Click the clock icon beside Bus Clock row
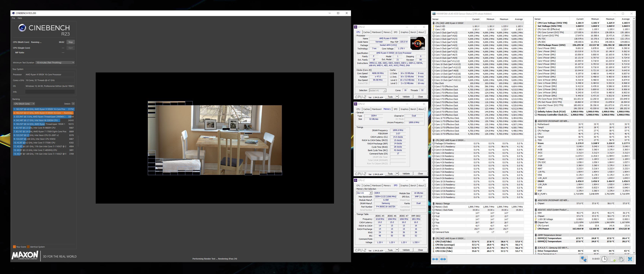Screen dimensions: 644x274 pyautogui.click(x=434, y=83)
